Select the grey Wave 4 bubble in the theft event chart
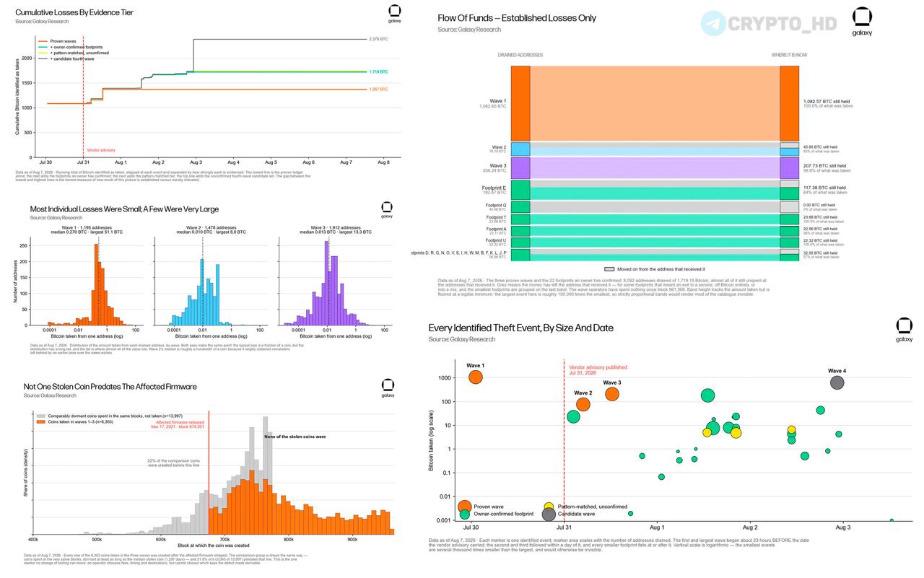This screenshot has height=578, width=924. tap(837, 382)
